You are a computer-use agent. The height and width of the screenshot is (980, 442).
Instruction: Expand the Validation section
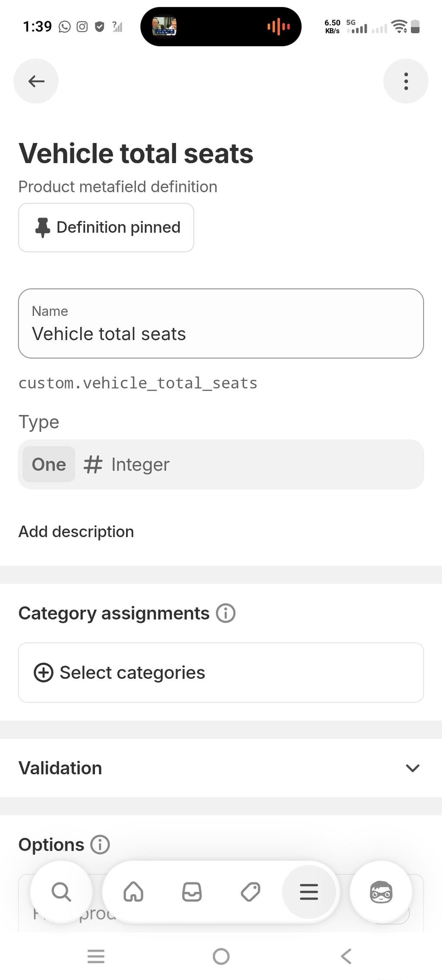coord(221,768)
